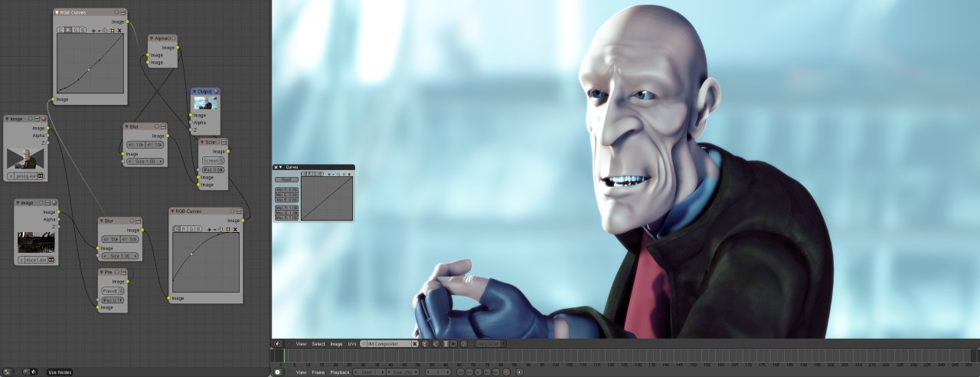The image size is (980, 377).
Task: Click the X delete-point icon in top RGB Curves node
Action: click(119, 31)
